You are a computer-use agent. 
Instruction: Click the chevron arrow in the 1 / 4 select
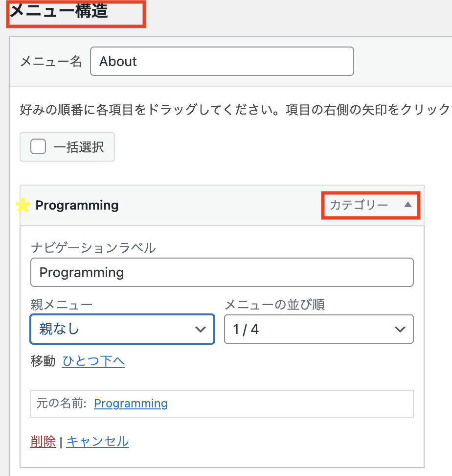[x=400, y=329]
